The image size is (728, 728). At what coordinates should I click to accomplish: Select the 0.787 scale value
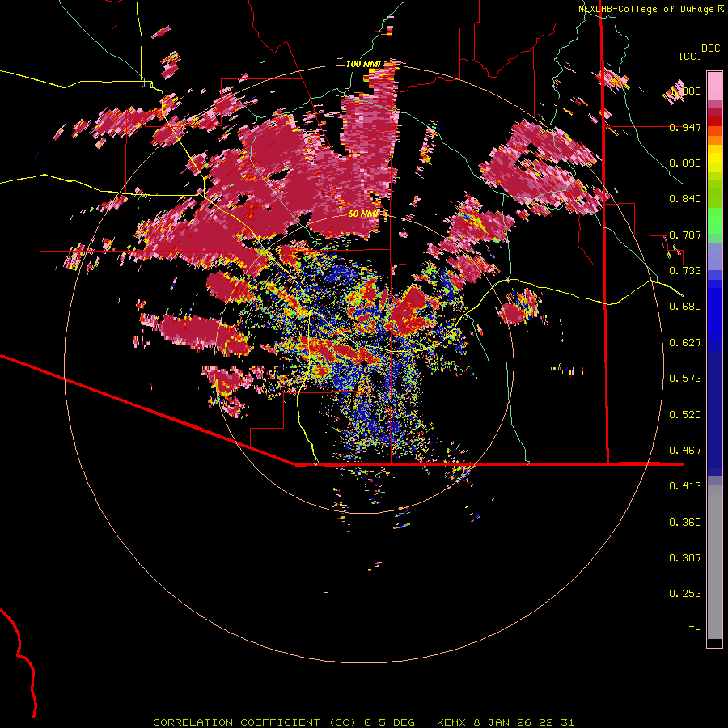(685, 235)
